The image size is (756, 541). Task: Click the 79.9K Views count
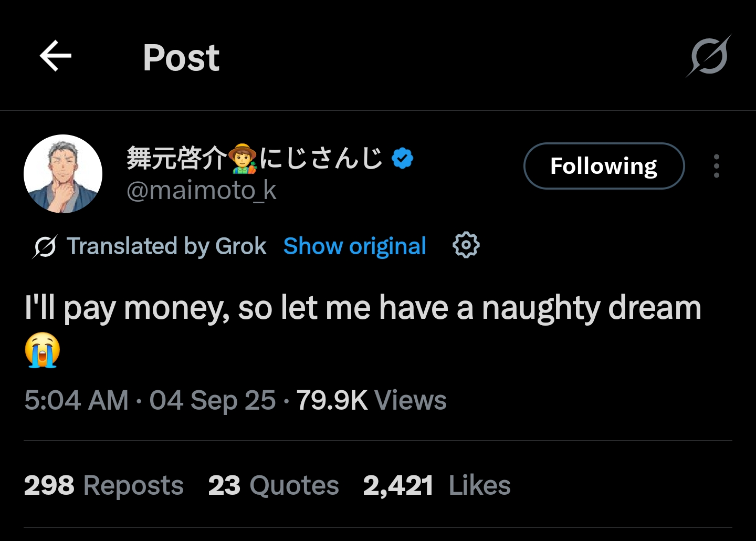click(372, 400)
